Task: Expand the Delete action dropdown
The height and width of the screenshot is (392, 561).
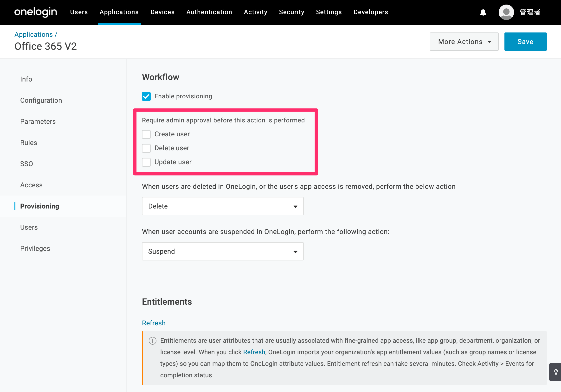Action: [x=223, y=206]
